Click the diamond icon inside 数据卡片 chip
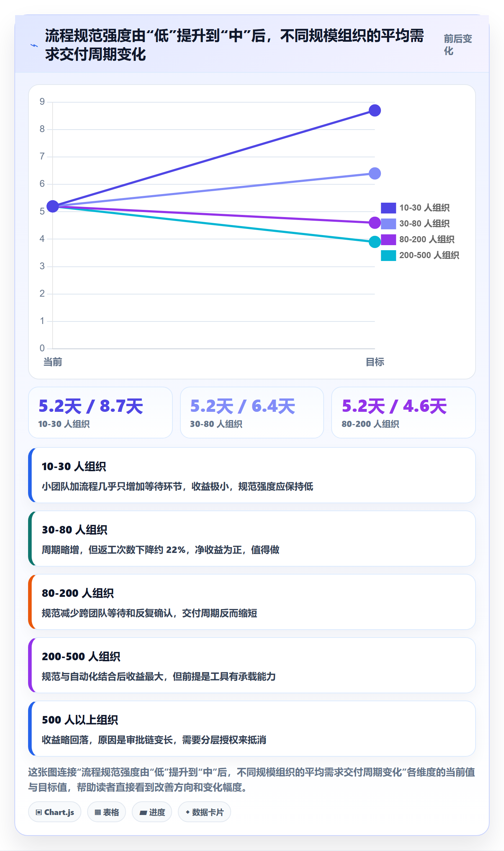The height and width of the screenshot is (851, 504). coord(188,812)
